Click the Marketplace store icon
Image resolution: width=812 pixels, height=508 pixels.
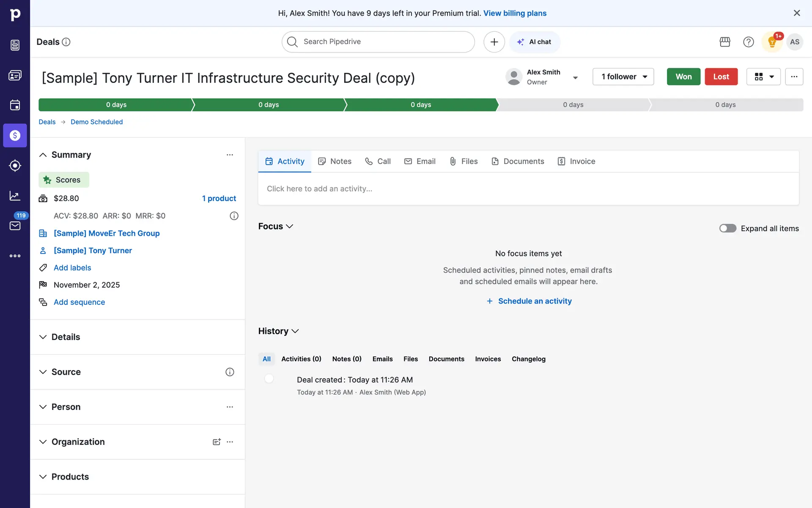coord(725,42)
